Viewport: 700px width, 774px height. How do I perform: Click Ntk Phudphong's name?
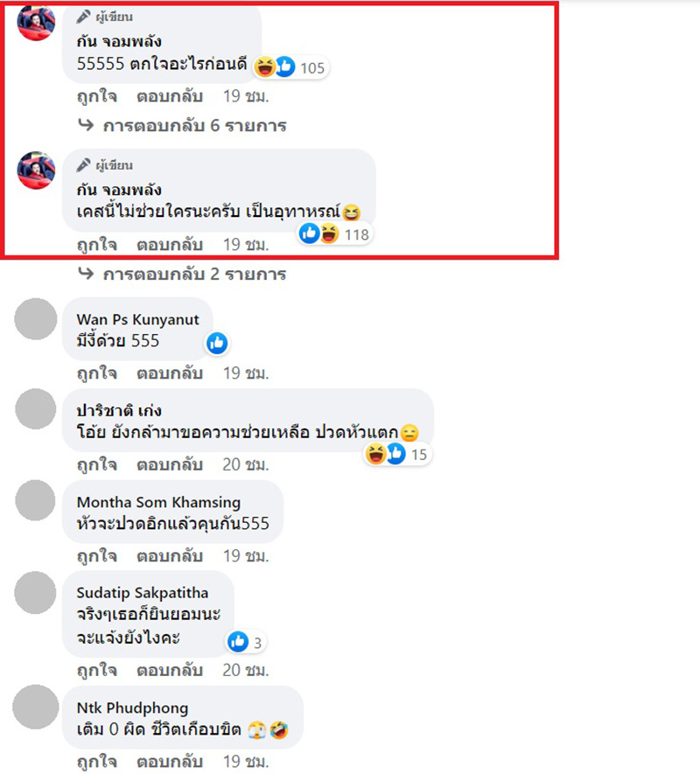pyautogui.click(x=132, y=708)
